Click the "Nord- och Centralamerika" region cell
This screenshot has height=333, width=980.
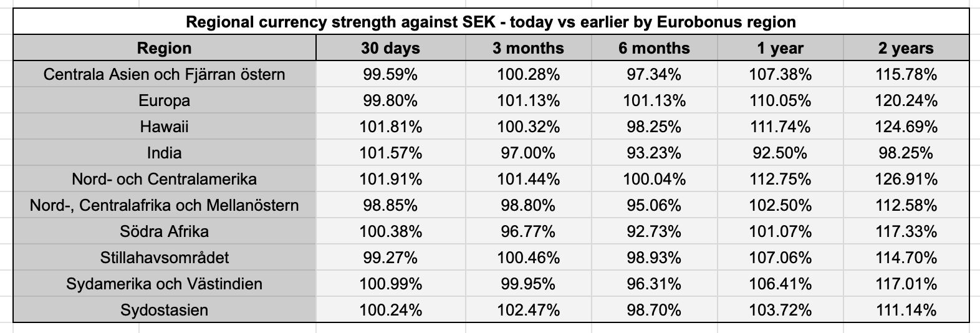tap(164, 180)
